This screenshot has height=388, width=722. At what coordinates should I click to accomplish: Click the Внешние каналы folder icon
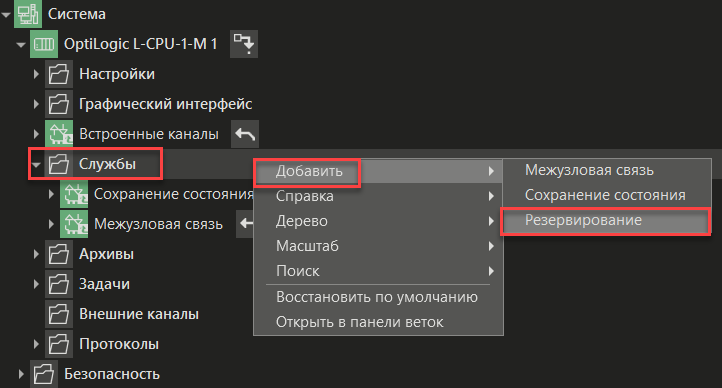tap(58, 314)
